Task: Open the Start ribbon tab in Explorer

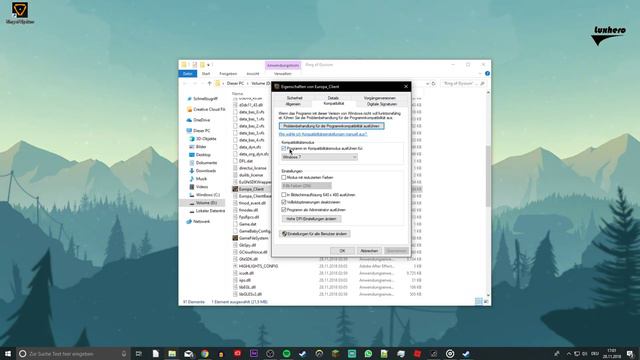Action: coord(206,73)
